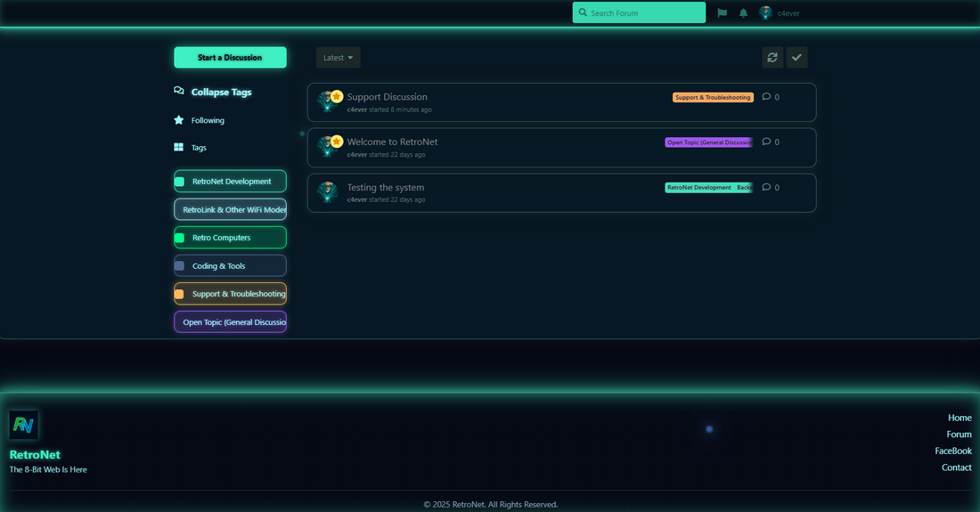980x512 pixels.
Task: Click the following star badge on Support Discussion
Action: [x=337, y=96]
